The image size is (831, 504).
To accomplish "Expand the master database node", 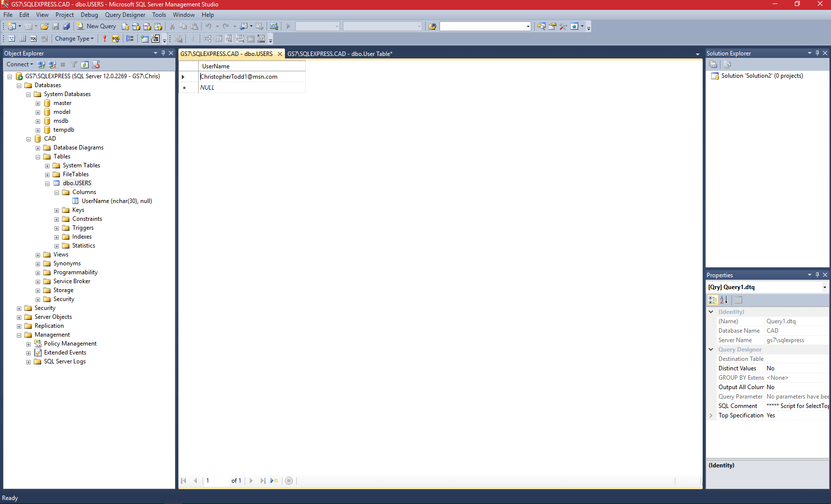I will [38, 103].
